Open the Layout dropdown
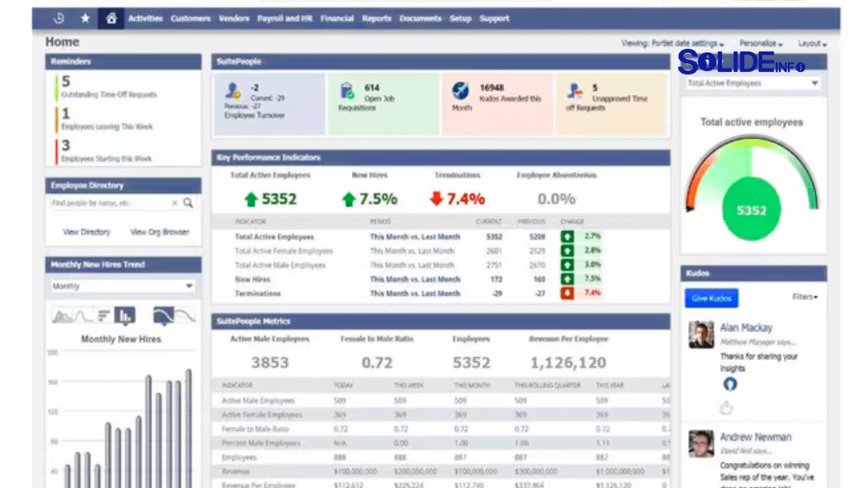868x488 pixels. pyautogui.click(x=812, y=43)
